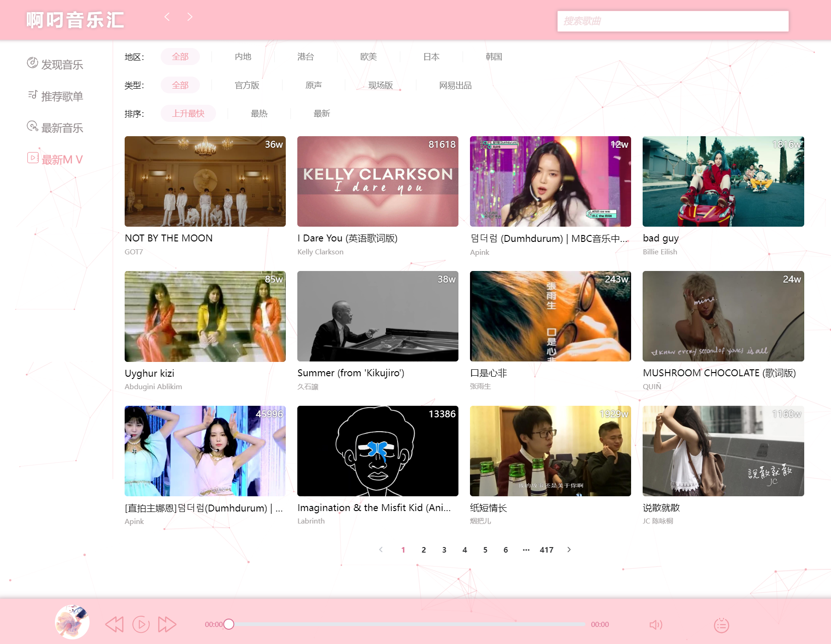Open the Summer Kikujiro piano thumbnail

378,316
